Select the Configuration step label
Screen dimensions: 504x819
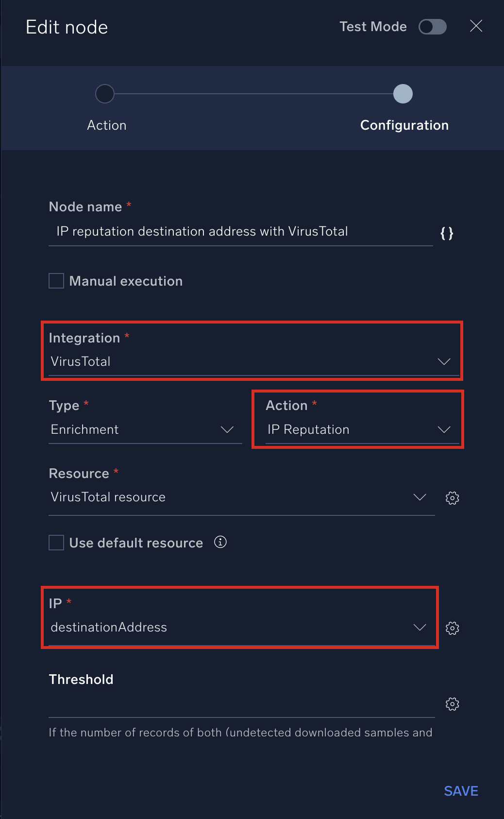click(x=404, y=125)
